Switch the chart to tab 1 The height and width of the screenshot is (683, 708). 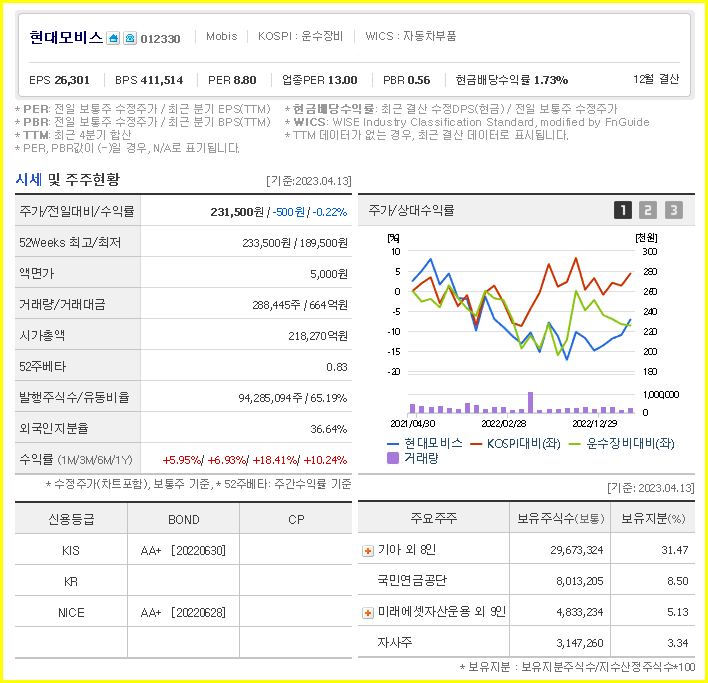pyautogui.click(x=623, y=210)
